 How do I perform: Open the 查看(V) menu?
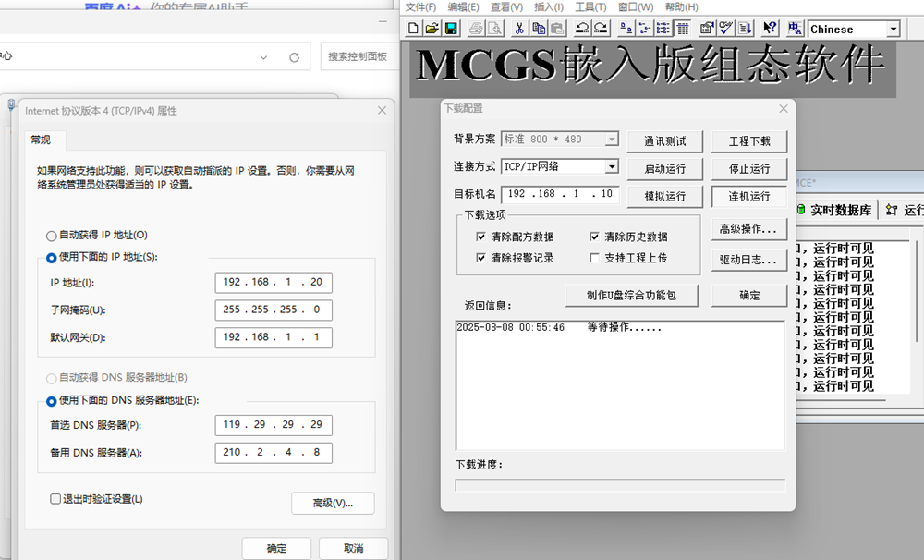[x=506, y=7]
